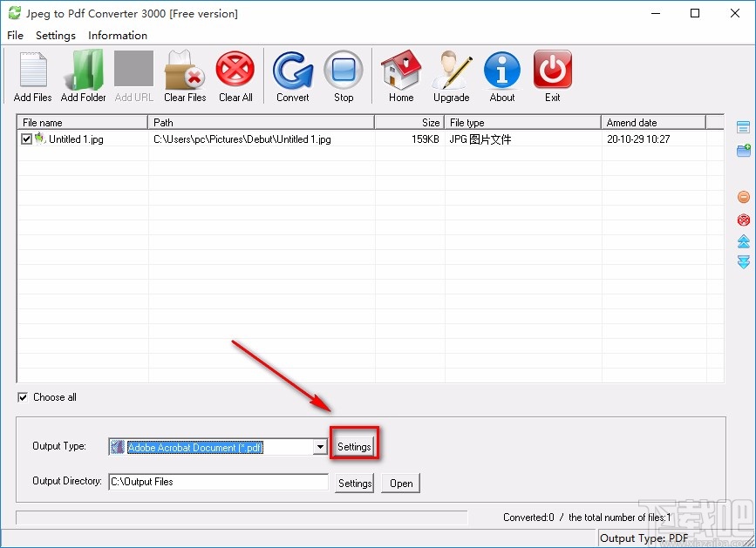Move file up with sidebar double-arrow icon
The height and width of the screenshot is (548, 756).
742,241
